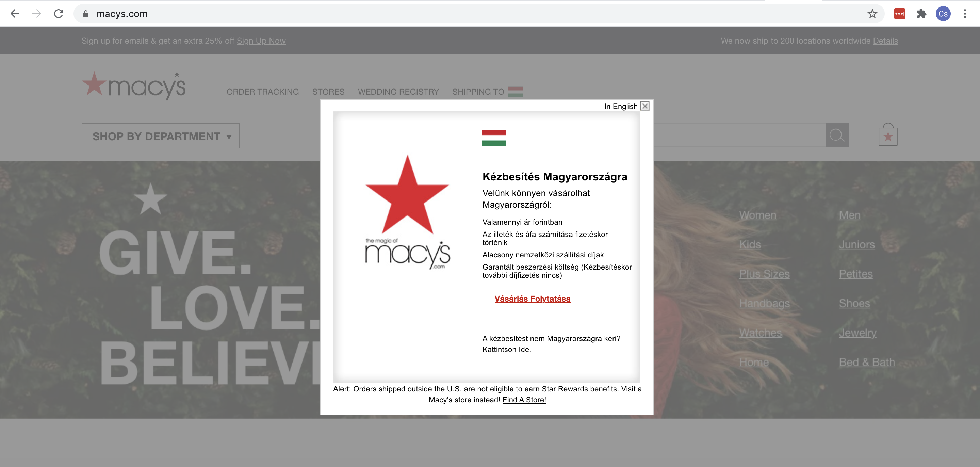Open the Handbags category link
This screenshot has width=980, height=467.
(x=764, y=303)
